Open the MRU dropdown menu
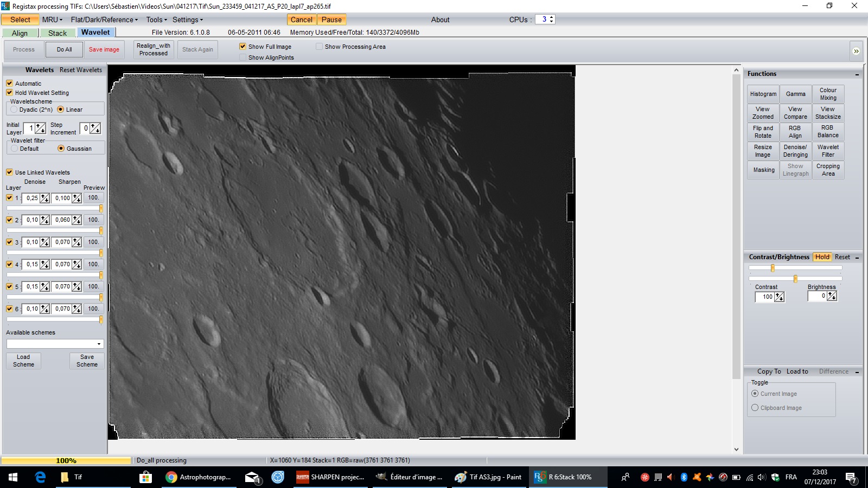This screenshot has height=488, width=868. (52, 20)
